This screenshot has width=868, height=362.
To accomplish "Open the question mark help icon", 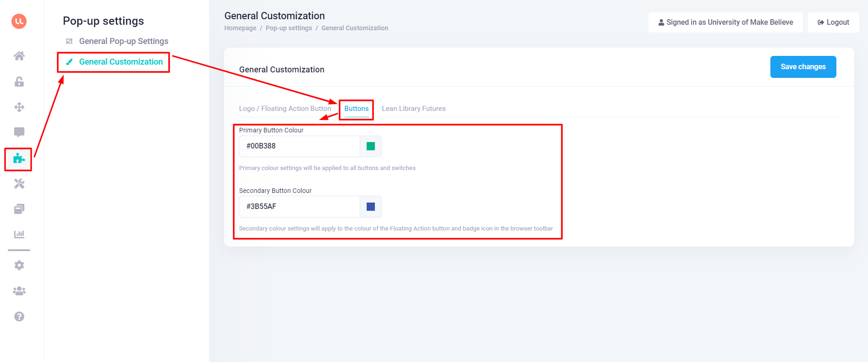I will tap(19, 317).
